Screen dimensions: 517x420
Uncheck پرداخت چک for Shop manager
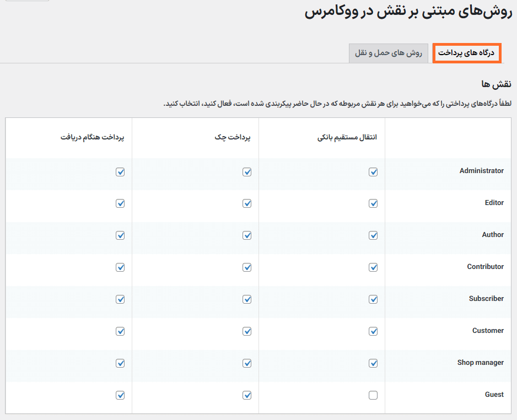click(247, 363)
